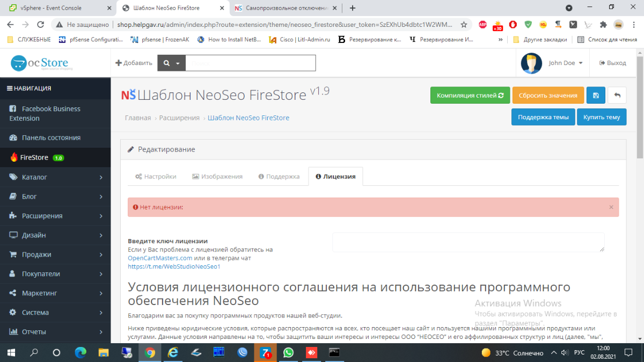Click Купить тему button
This screenshot has width=644, height=362.
coord(602,117)
